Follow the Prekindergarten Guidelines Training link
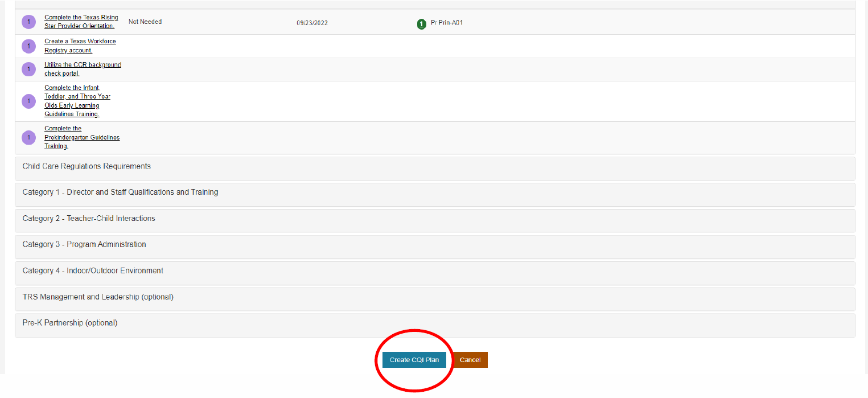The width and height of the screenshot is (868, 398). click(x=82, y=137)
